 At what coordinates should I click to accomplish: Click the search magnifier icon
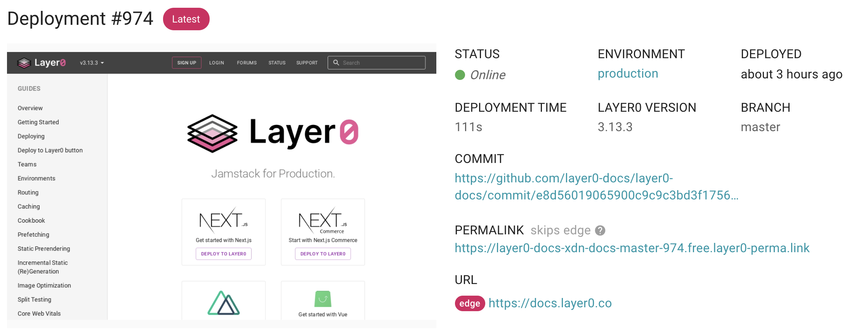336,62
